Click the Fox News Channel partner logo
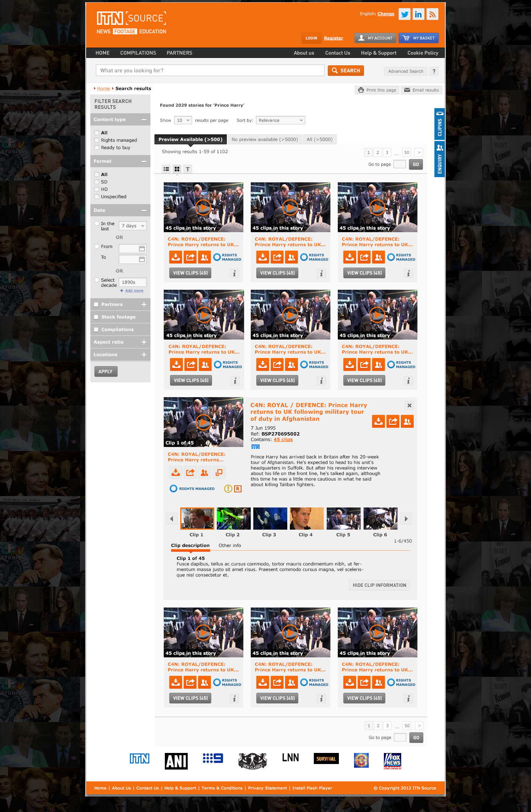531x812 pixels. click(x=392, y=761)
